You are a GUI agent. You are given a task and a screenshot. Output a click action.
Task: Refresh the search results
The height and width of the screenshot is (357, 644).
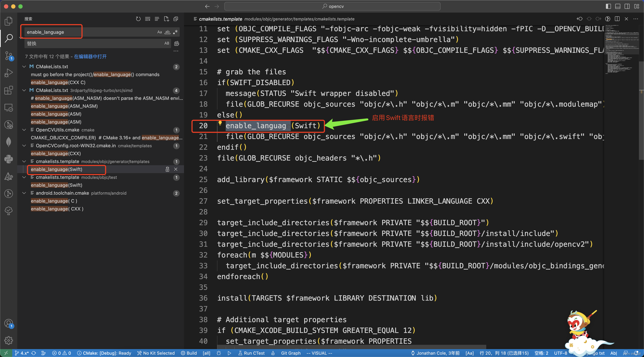point(138,19)
